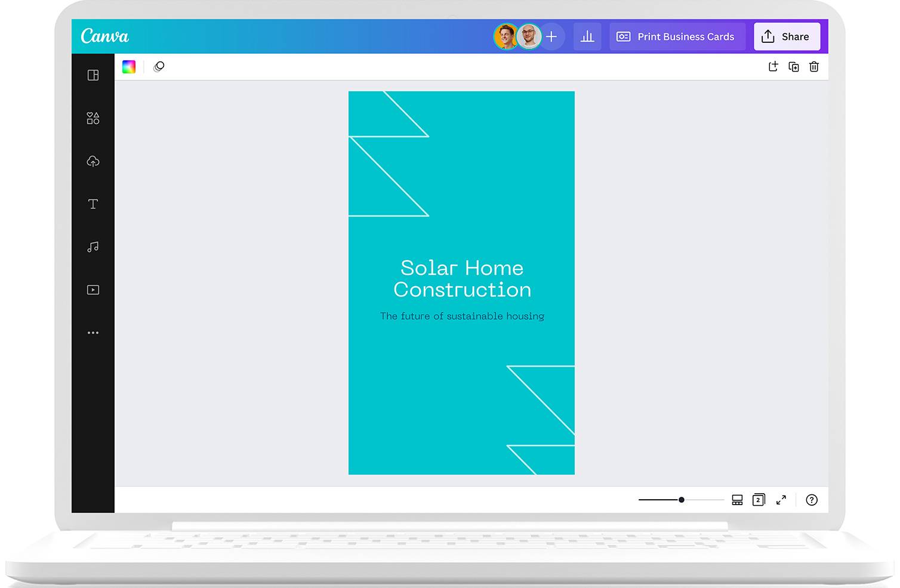Expand the More options ellipsis
The width and height of the screenshot is (900, 588).
pyautogui.click(x=93, y=333)
